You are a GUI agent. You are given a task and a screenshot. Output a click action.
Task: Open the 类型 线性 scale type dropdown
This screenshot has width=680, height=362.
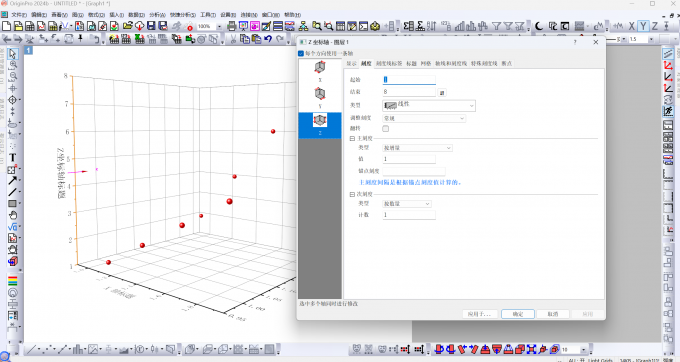428,105
